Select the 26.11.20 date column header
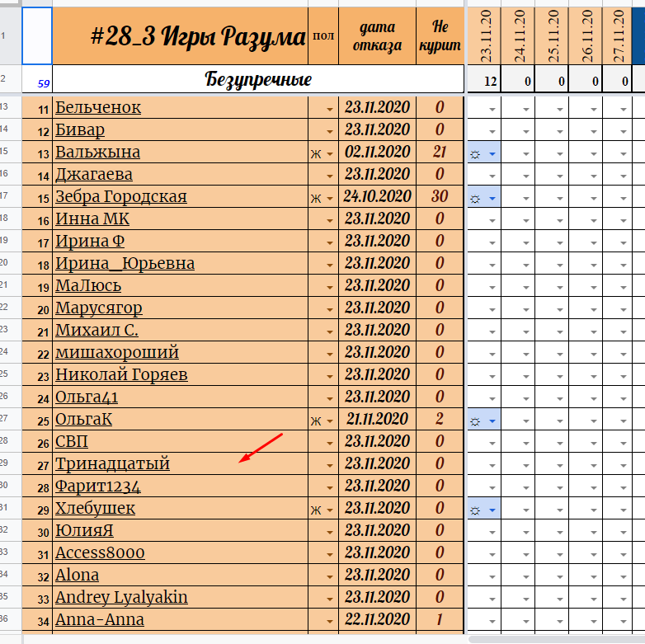This screenshot has width=645, height=644. tap(586, 35)
